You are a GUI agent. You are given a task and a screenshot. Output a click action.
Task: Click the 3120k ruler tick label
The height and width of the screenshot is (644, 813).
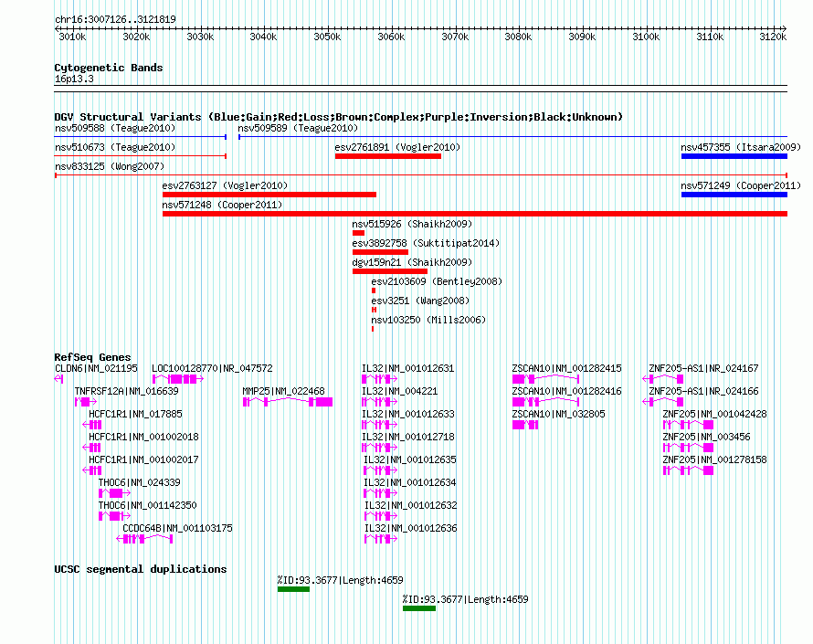pyautogui.click(x=773, y=37)
